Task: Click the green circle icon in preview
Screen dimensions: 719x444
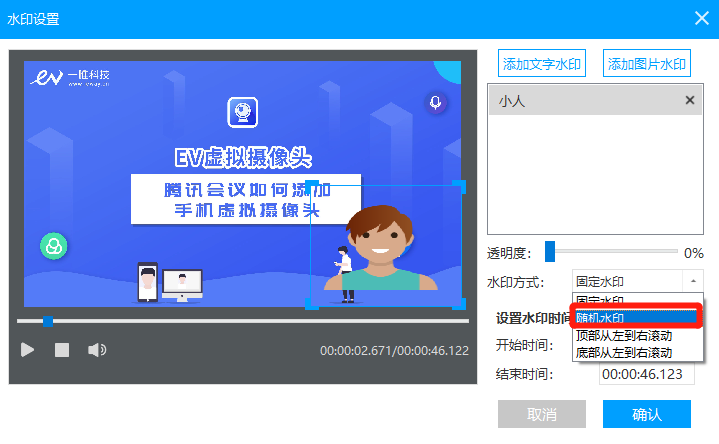Action: pyautogui.click(x=54, y=246)
